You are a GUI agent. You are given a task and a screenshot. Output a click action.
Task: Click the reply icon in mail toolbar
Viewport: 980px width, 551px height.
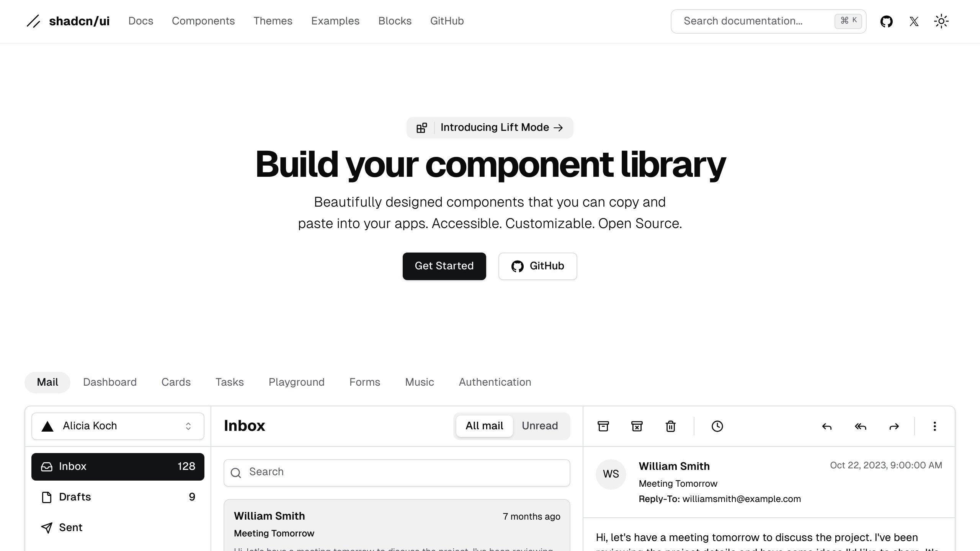826,426
